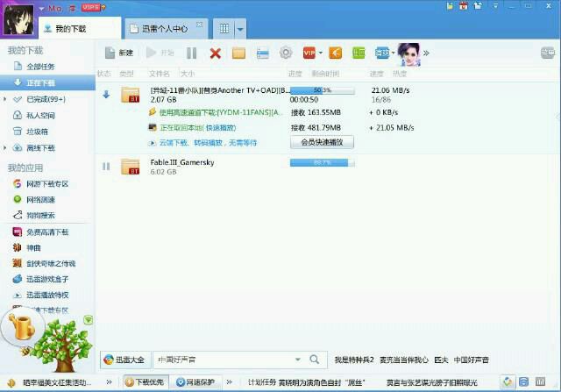The width and height of the screenshot is (561, 392).
Task: Toggle 网速保护 in status bar
Action: click(x=195, y=382)
